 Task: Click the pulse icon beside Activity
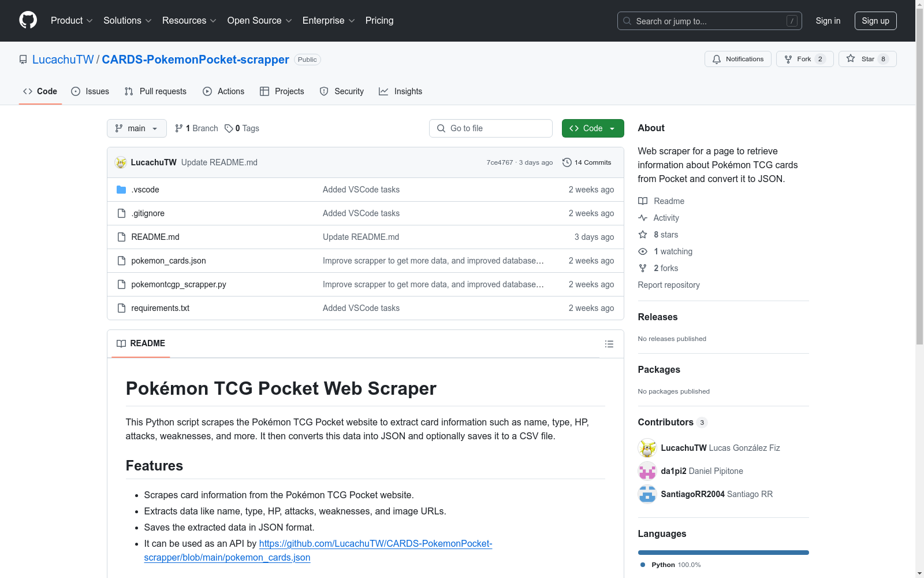pos(643,218)
